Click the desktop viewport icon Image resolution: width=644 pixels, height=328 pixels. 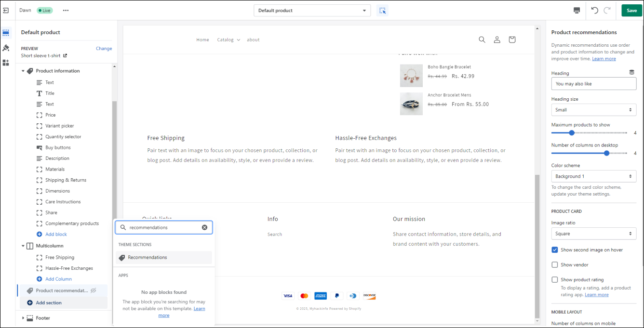[x=577, y=10]
